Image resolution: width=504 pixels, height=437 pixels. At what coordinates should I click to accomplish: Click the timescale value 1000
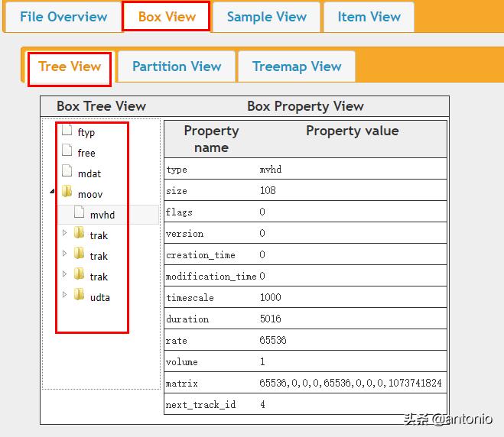pyautogui.click(x=270, y=297)
